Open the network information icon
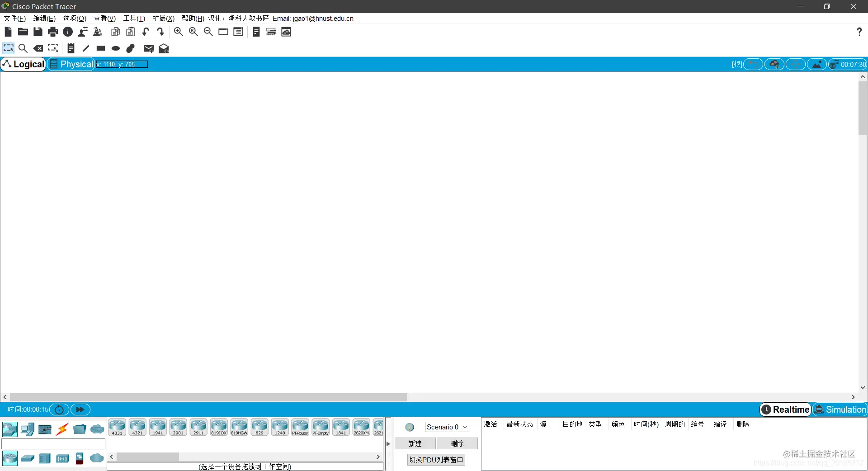The height and width of the screenshot is (471, 868). [x=68, y=32]
